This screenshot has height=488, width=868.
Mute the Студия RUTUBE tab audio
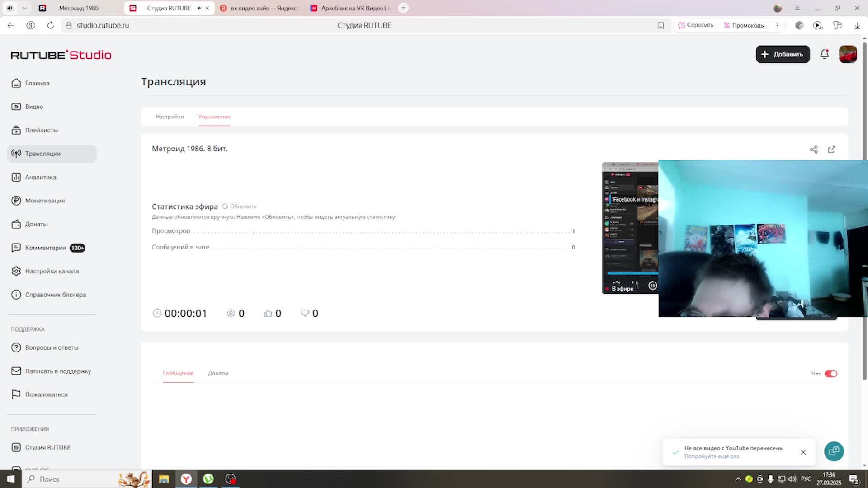click(199, 8)
